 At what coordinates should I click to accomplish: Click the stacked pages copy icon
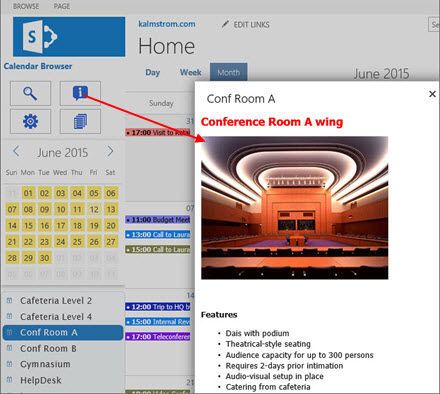(80, 121)
